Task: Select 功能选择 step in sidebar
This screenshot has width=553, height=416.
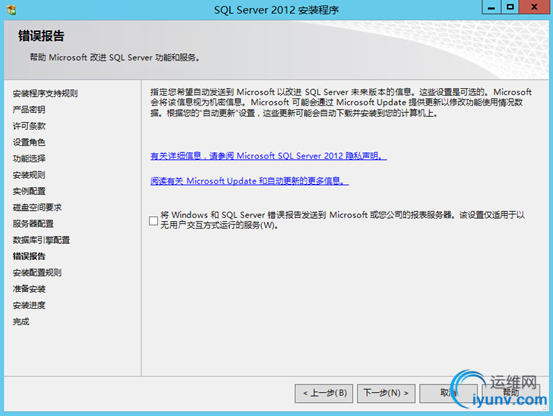Action: [x=29, y=159]
